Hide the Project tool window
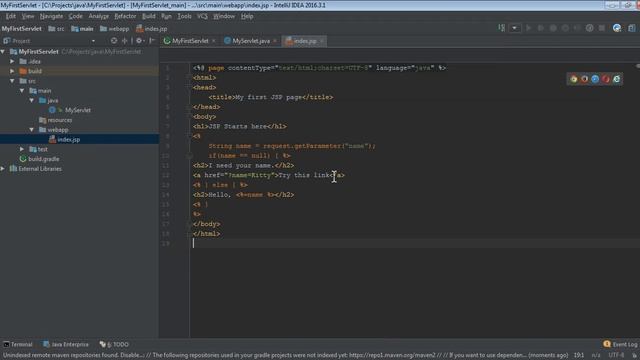Viewport: 640px width, 360px height. [x=152, y=40]
